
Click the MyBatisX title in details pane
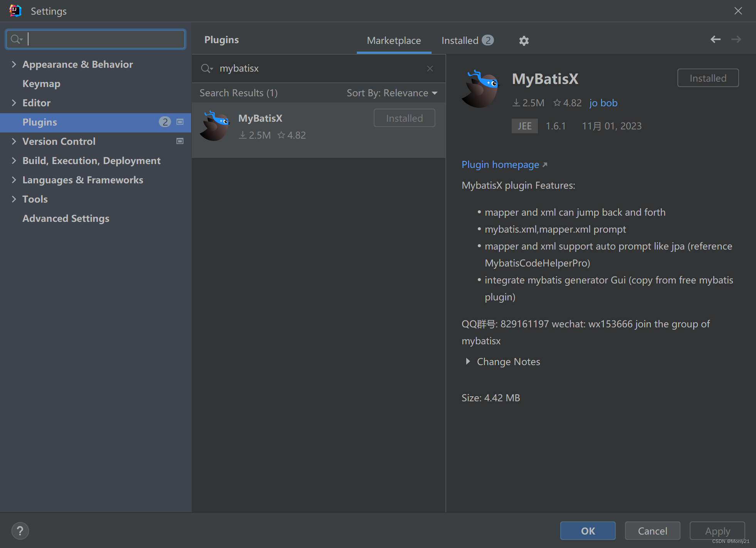545,79
